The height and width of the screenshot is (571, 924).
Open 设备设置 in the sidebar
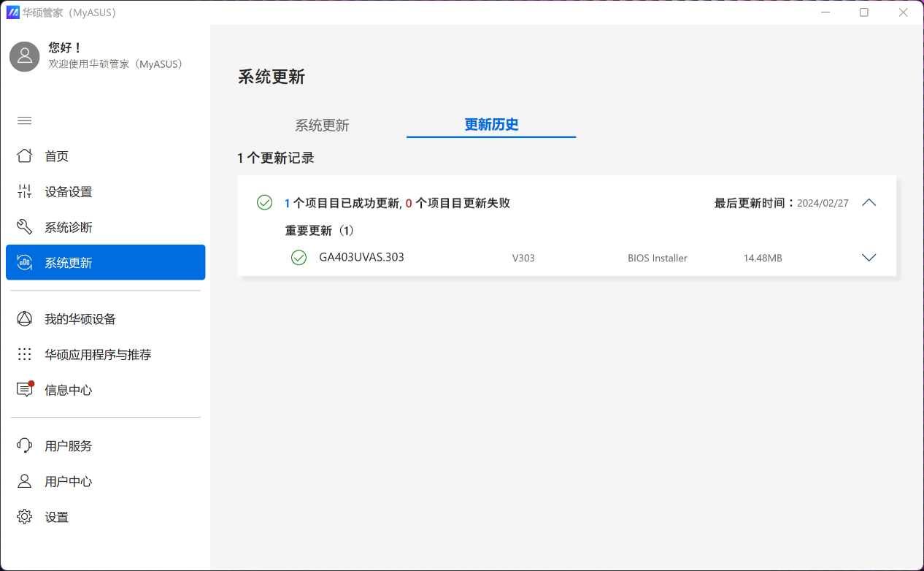(x=105, y=191)
